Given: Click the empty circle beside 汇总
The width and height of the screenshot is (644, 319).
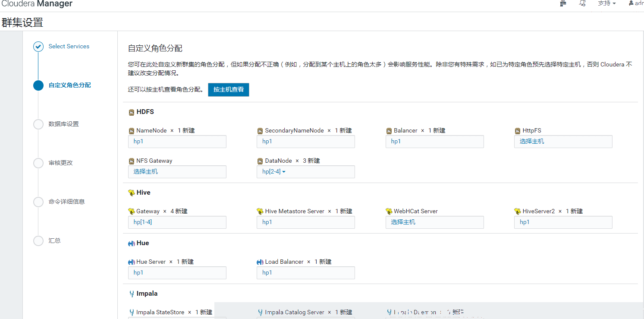Looking at the screenshot, I should [x=38, y=241].
